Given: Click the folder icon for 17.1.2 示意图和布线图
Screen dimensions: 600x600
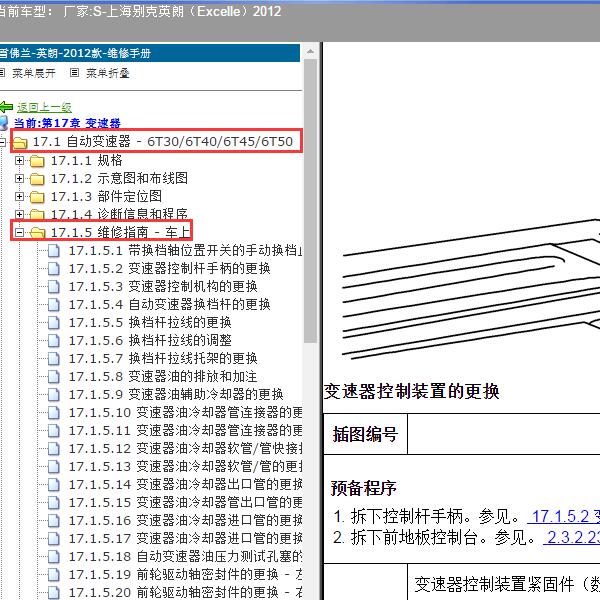Looking at the screenshot, I should coord(37,179).
